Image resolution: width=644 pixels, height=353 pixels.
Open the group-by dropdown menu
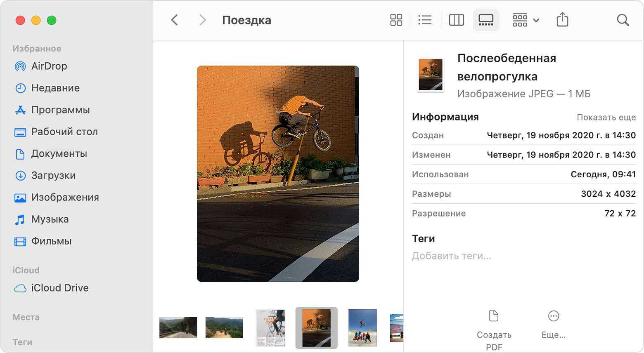pyautogui.click(x=526, y=20)
